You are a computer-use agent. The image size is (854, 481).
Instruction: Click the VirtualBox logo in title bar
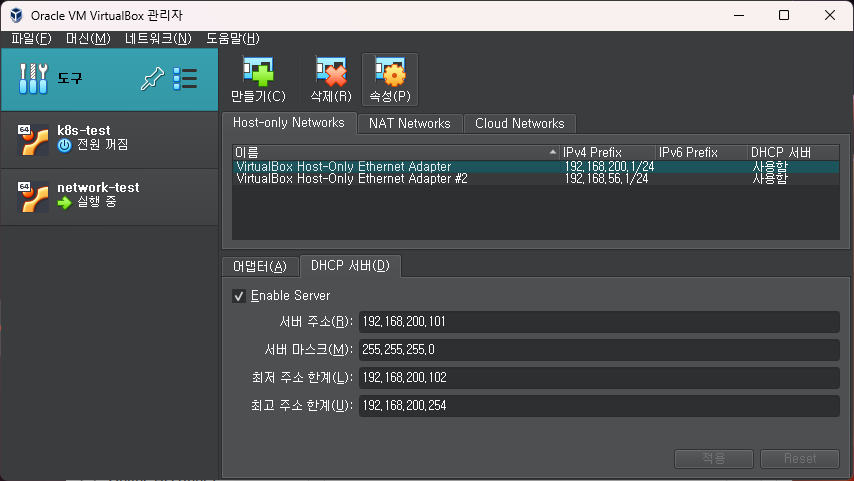click(x=16, y=15)
